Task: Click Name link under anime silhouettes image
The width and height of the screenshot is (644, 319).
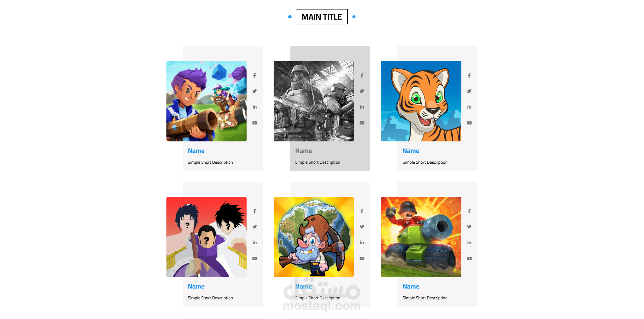Action: [196, 287]
